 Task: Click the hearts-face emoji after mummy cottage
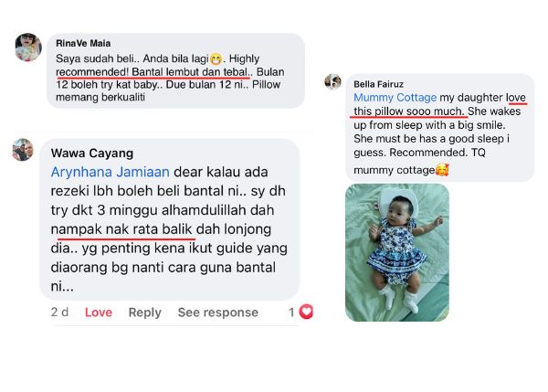coord(442,170)
